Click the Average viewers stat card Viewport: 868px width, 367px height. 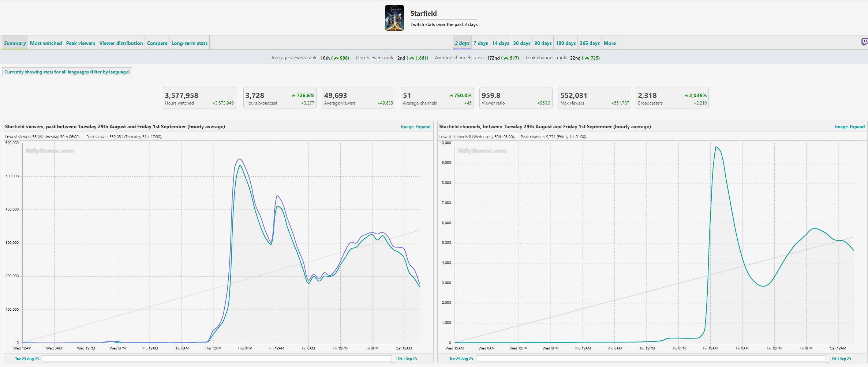pyautogui.click(x=359, y=98)
